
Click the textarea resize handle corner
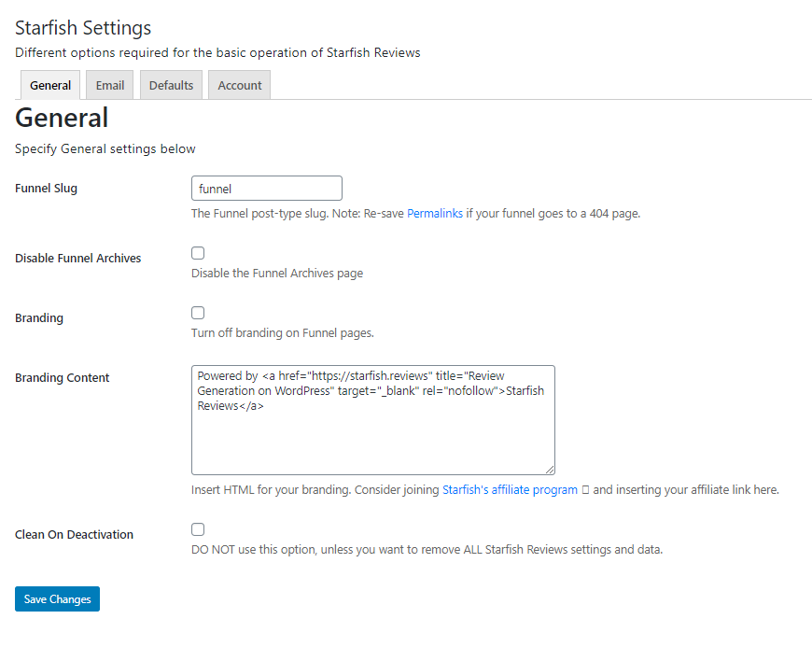click(x=550, y=470)
